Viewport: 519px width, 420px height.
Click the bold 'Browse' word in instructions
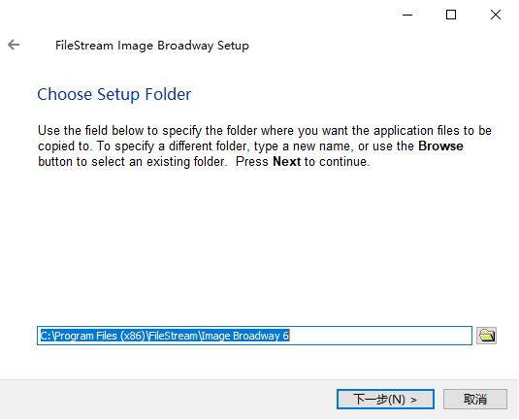pos(440,145)
